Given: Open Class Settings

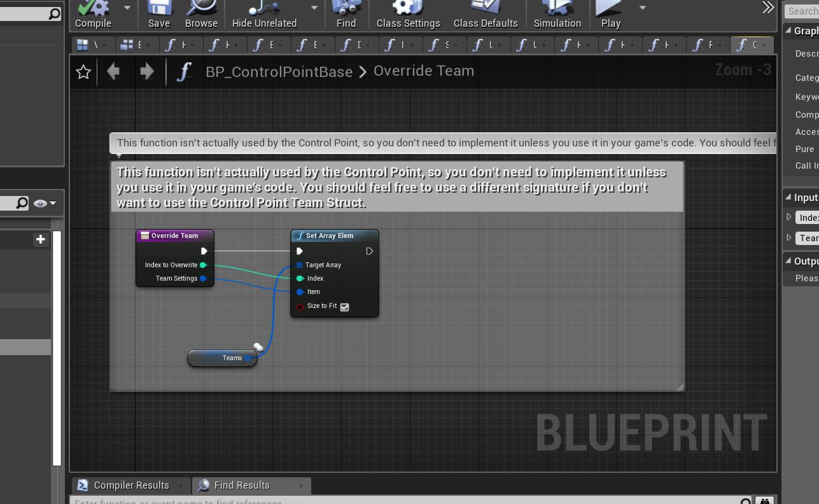Looking at the screenshot, I should (x=408, y=15).
